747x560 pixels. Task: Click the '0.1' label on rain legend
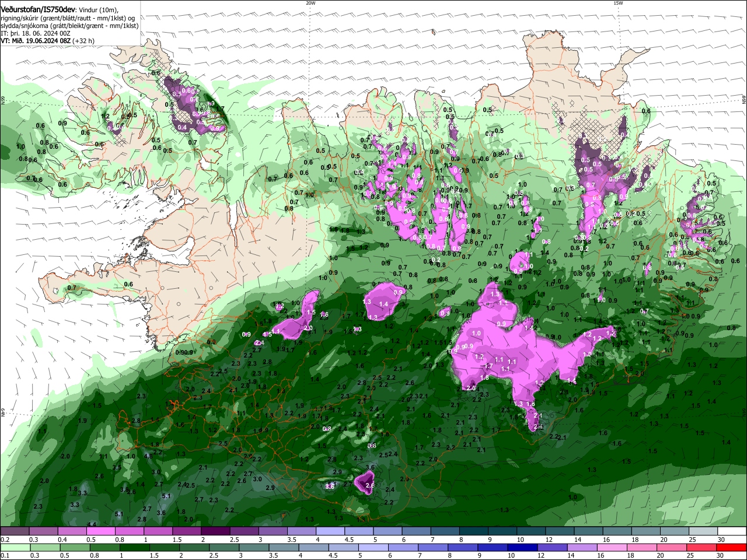click(x=5, y=556)
